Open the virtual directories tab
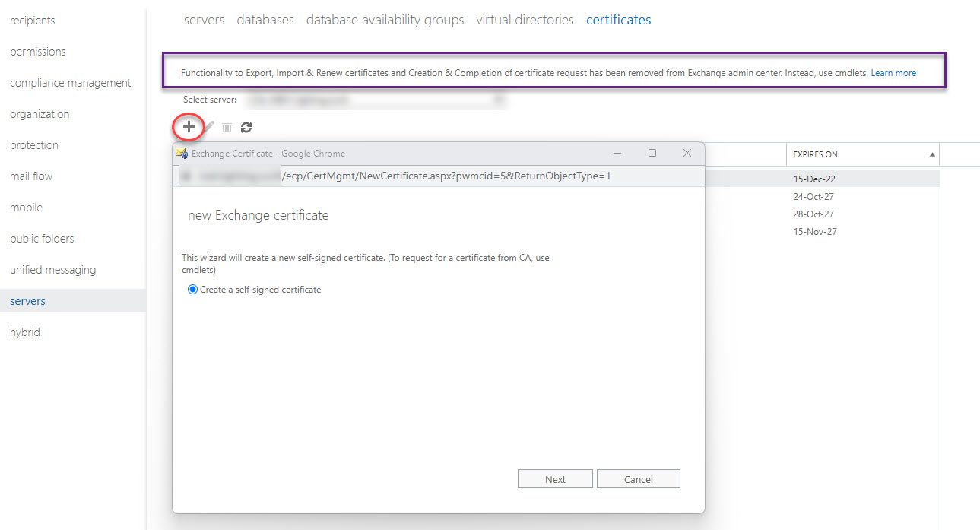This screenshot has width=980, height=530. (525, 20)
